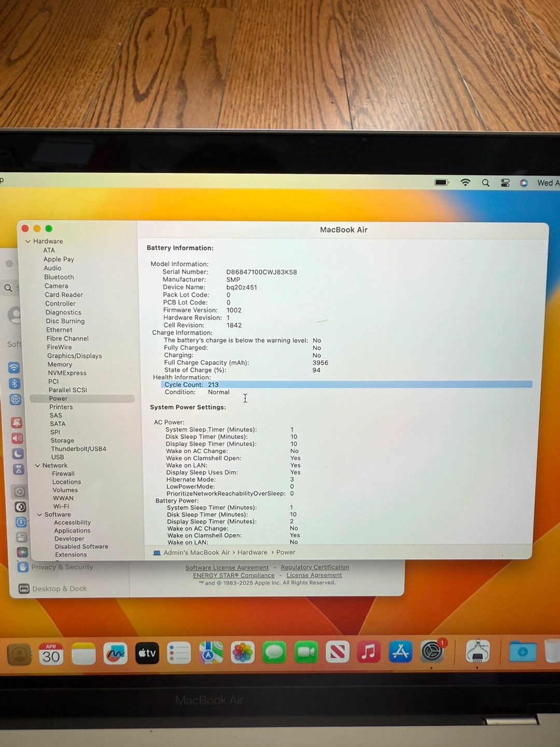The image size is (560, 747).
Task: Click the Condition: Normal line
Action: [197, 392]
